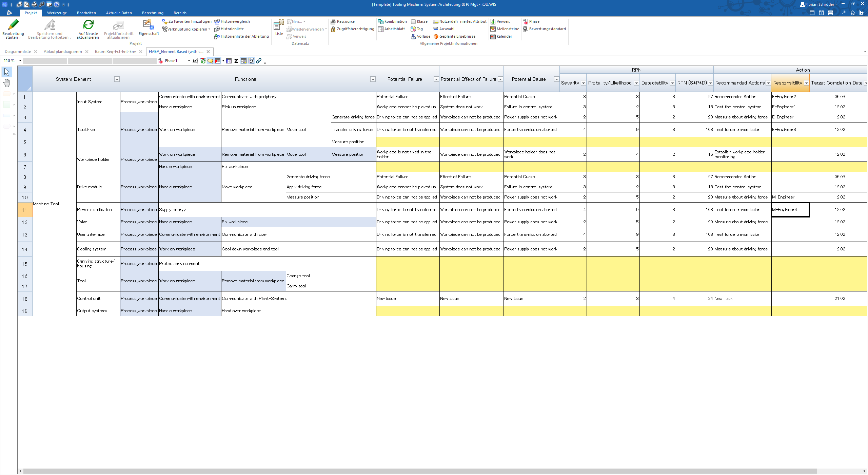This screenshot has width=868, height=475.
Task: Open Meilensteine
Action: [x=505, y=29]
